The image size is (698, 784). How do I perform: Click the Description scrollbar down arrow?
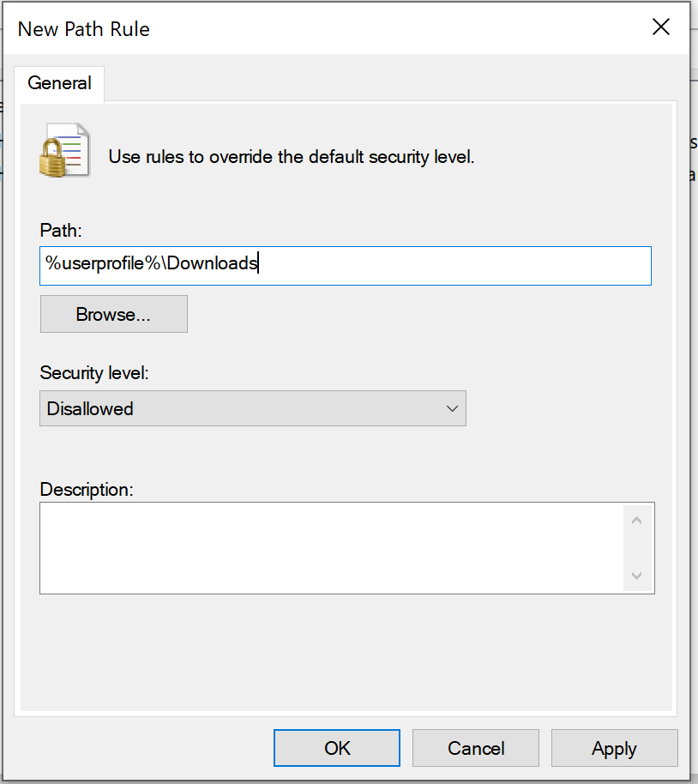[636, 576]
